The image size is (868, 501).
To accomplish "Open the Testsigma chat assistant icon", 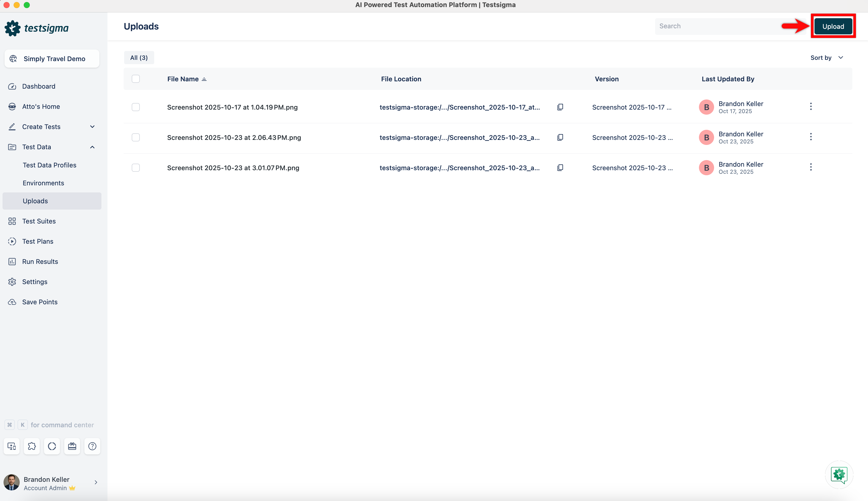I will (x=839, y=475).
